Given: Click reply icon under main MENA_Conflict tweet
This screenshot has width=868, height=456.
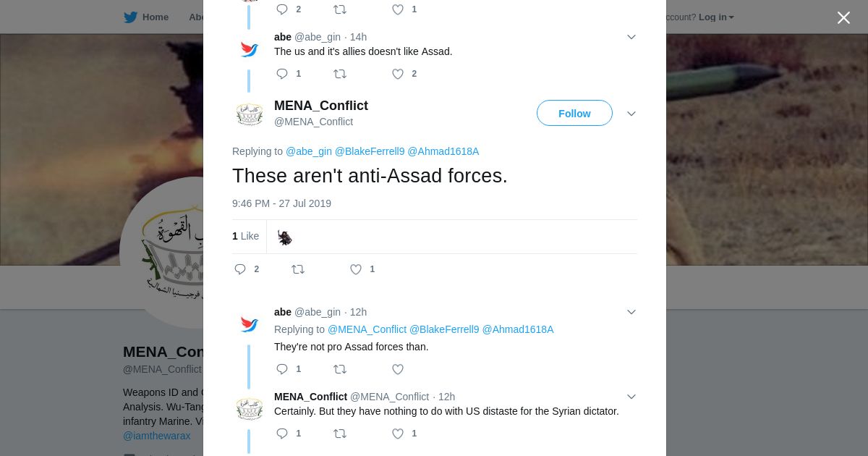Looking at the screenshot, I should (x=240, y=269).
